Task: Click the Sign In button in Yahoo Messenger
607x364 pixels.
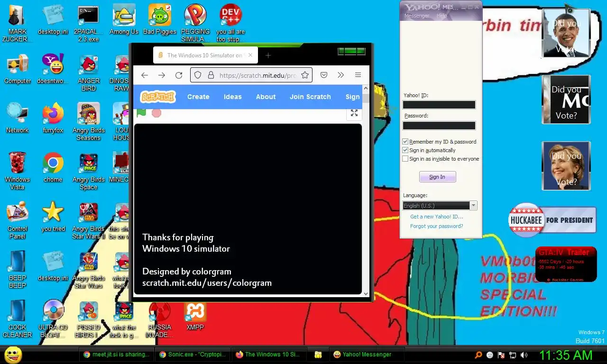Action: point(437,177)
